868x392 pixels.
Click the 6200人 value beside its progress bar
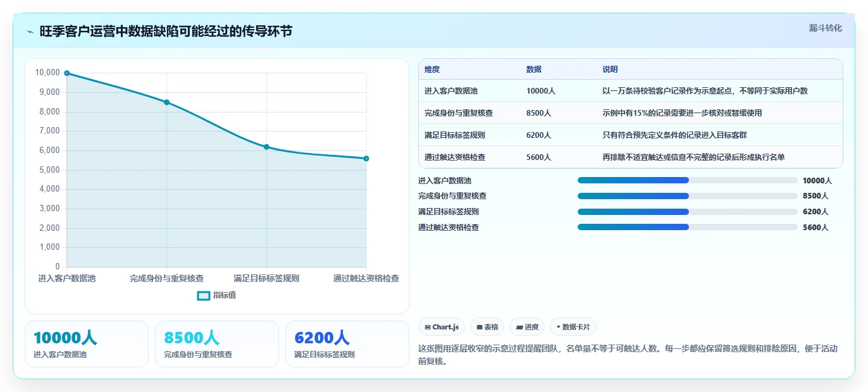(815, 212)
